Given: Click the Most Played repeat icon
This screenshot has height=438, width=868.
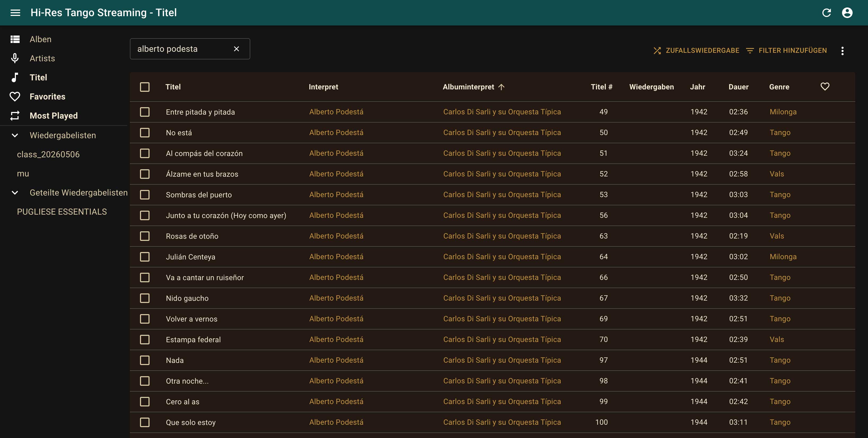Looking at the screenshot, I should pos(15,116).
